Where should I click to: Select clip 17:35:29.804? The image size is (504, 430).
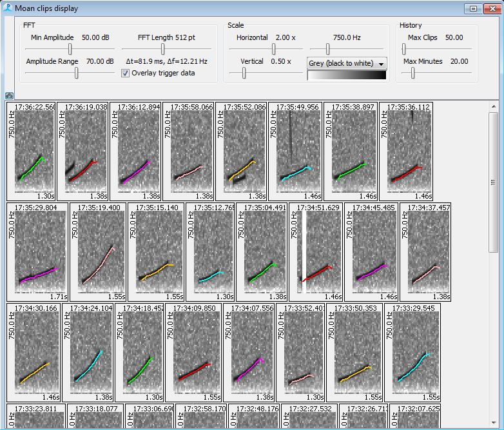pos(37,252)
